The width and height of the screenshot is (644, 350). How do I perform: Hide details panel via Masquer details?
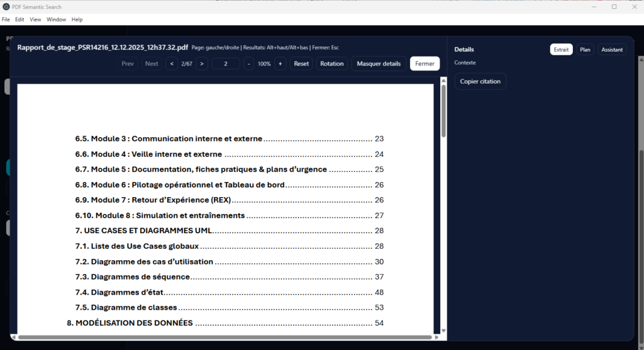pos(379,63)
